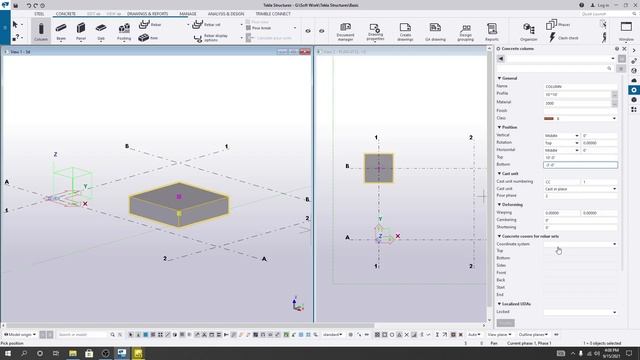640x360 pixels.
Task: Click the Rebar set icon
Action: (x=198, y=24)
